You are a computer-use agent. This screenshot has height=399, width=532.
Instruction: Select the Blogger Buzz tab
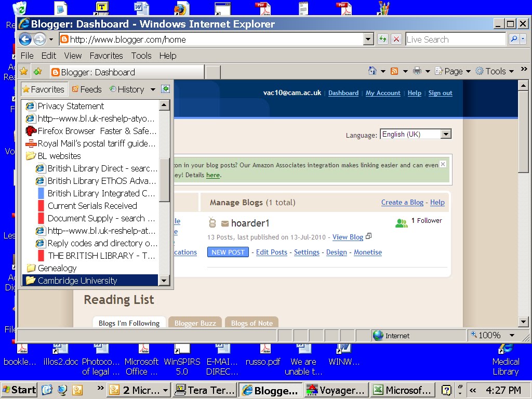[x=195, y=323]
